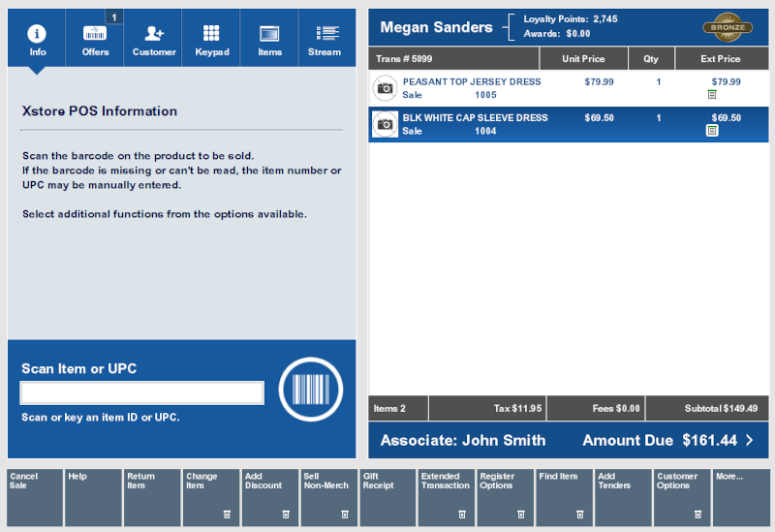The height and width of the screenshot is (532, 775).
Task: Open the Items tab
Action: point(269,38)
